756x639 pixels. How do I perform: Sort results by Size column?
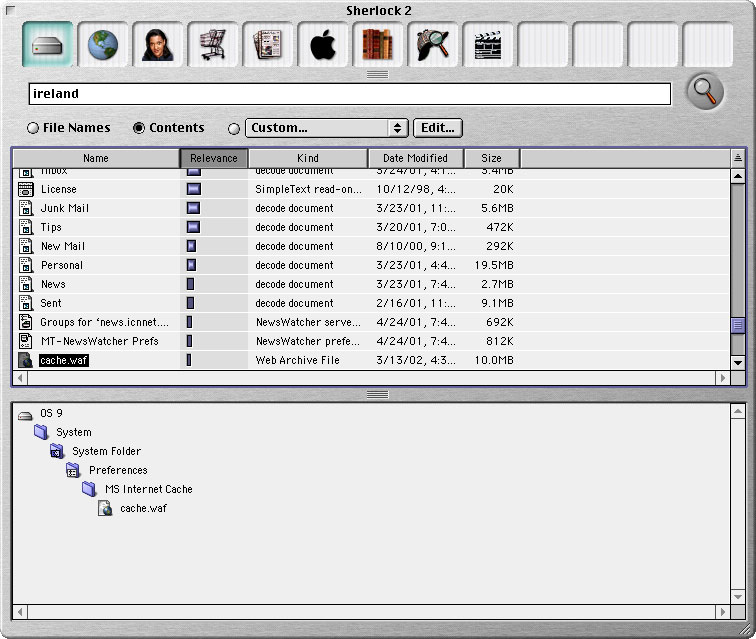click(x=492, y=158)
